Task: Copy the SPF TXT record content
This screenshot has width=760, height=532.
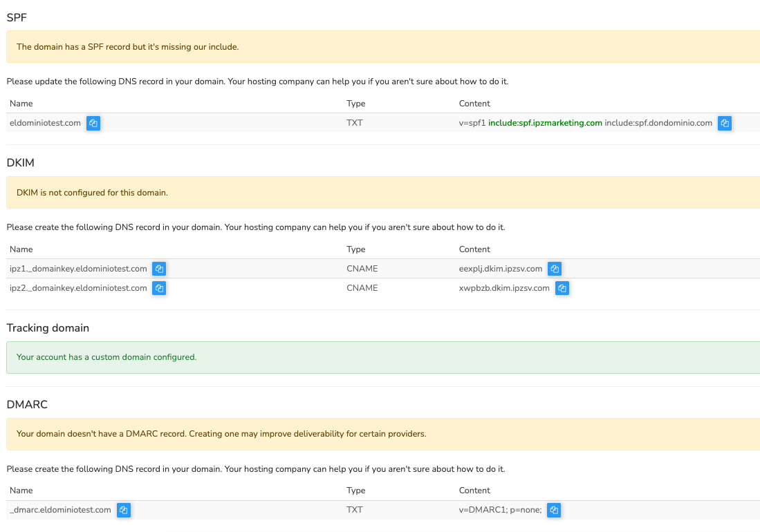Action: click(x=725, y=123)
